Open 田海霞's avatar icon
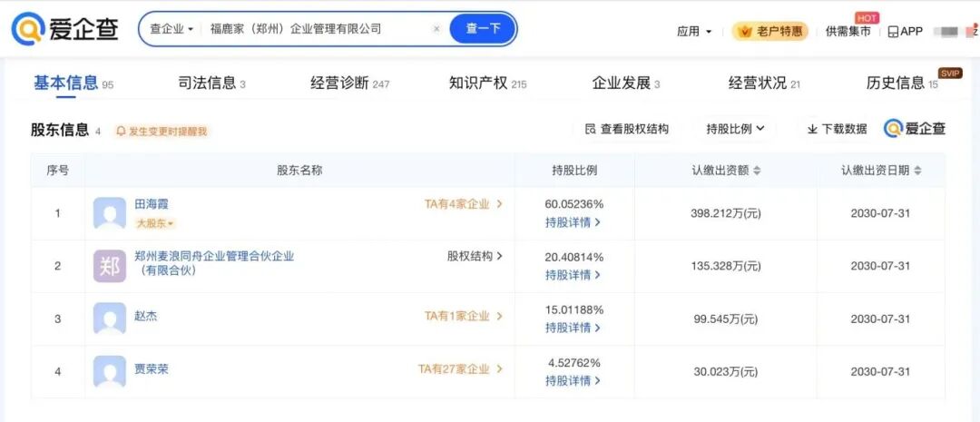The height and width of the screenshot is (422, 980). tap(110, 213)
